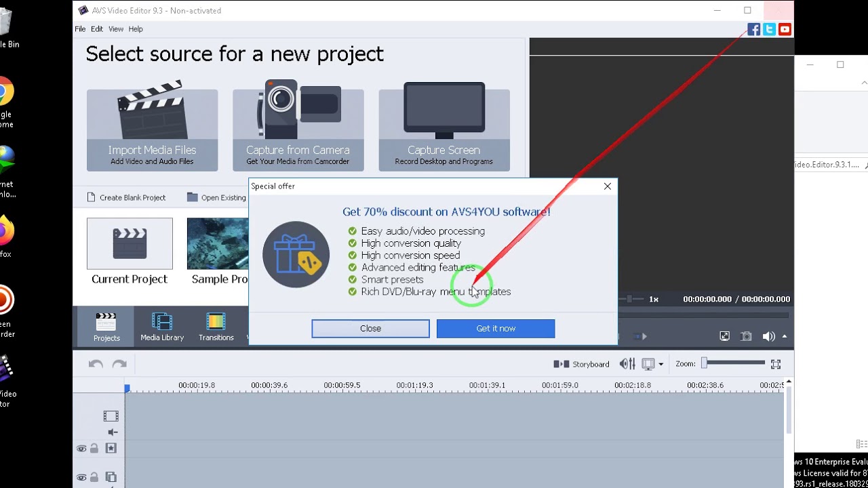
Task: Open Internet Download Manager desktop shortcut
Action: pyautogui.click(x=7, y=171)
